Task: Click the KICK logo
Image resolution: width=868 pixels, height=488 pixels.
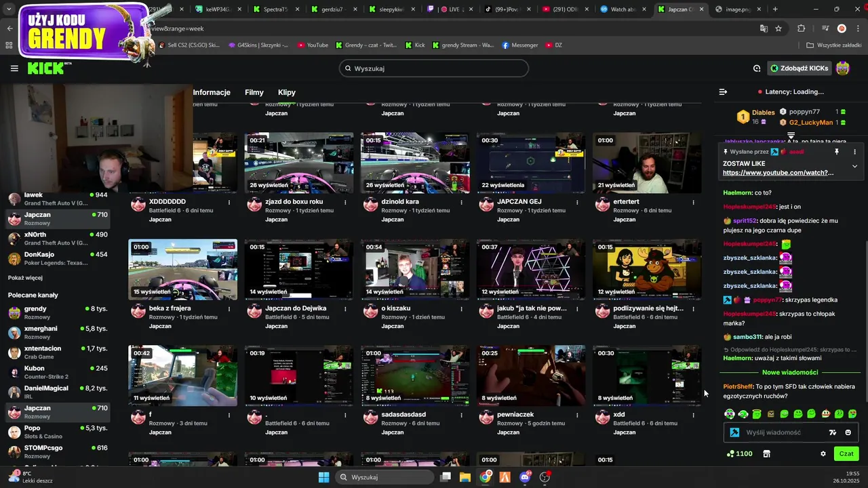Action: pyautogui.click(x=49, y=68)
